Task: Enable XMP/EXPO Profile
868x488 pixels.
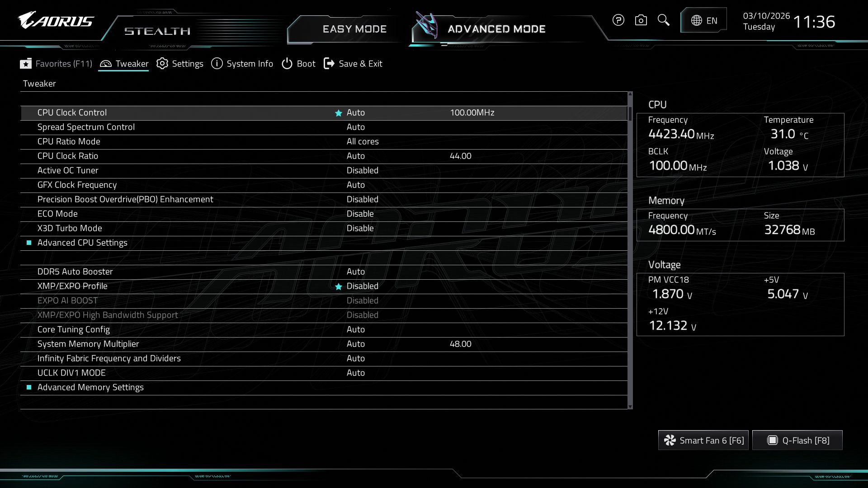Action: point(362,286)
